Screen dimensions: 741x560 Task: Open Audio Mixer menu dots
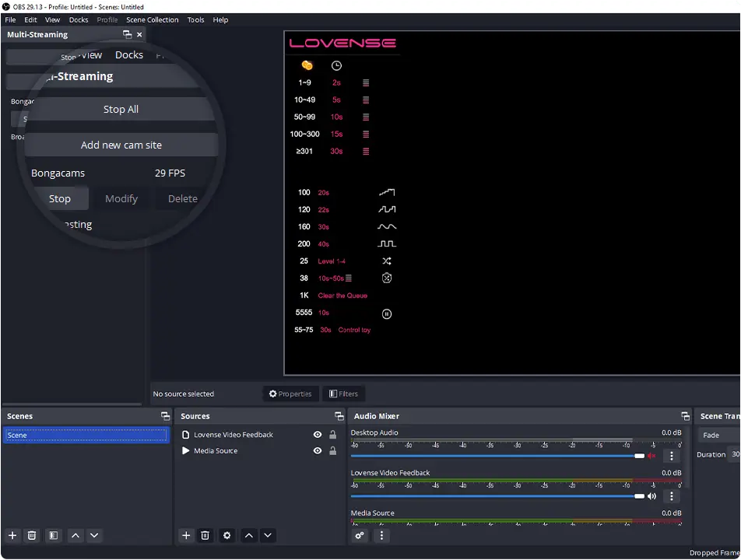382,535
